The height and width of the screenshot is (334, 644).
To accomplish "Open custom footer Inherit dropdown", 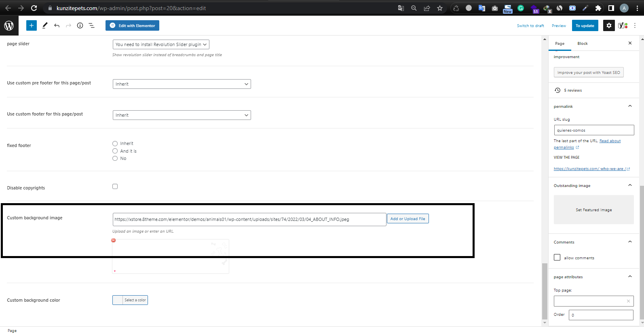I will coord(182,115).
